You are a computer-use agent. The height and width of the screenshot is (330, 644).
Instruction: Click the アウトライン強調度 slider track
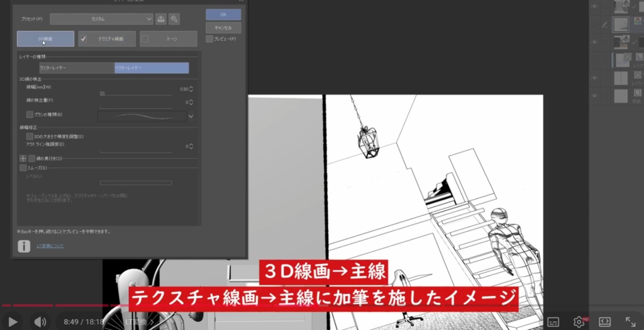136,152
